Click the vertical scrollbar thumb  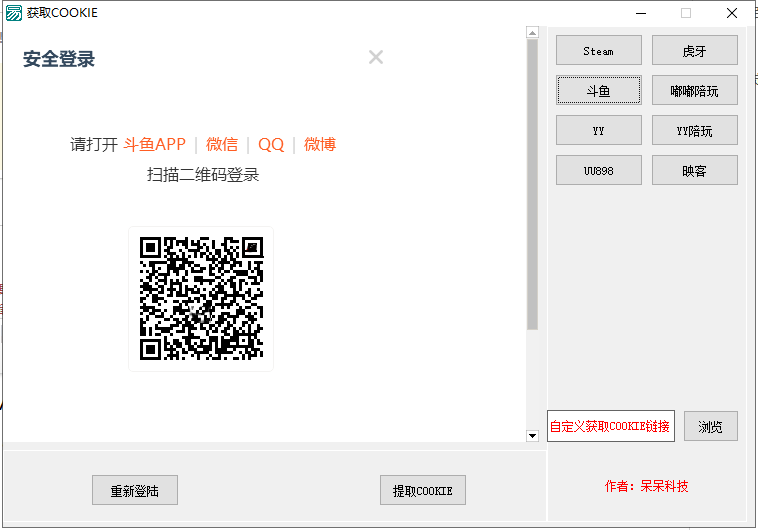tap(532, 184)
